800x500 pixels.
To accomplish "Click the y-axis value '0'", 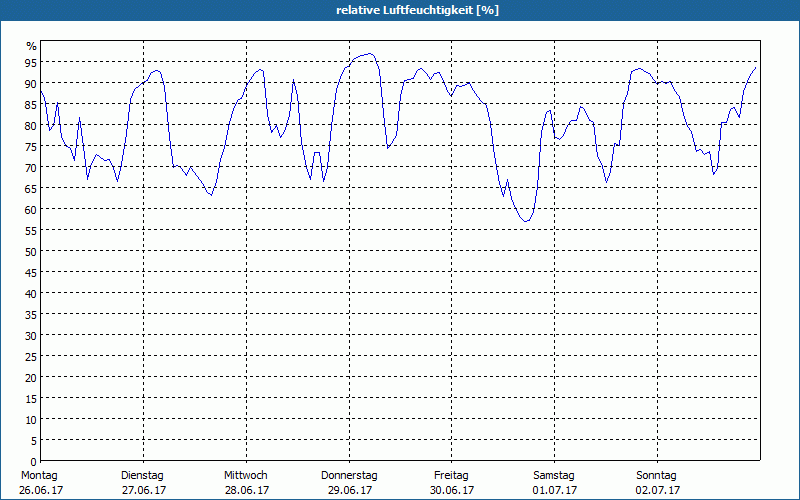I will (x=34, y=462).
